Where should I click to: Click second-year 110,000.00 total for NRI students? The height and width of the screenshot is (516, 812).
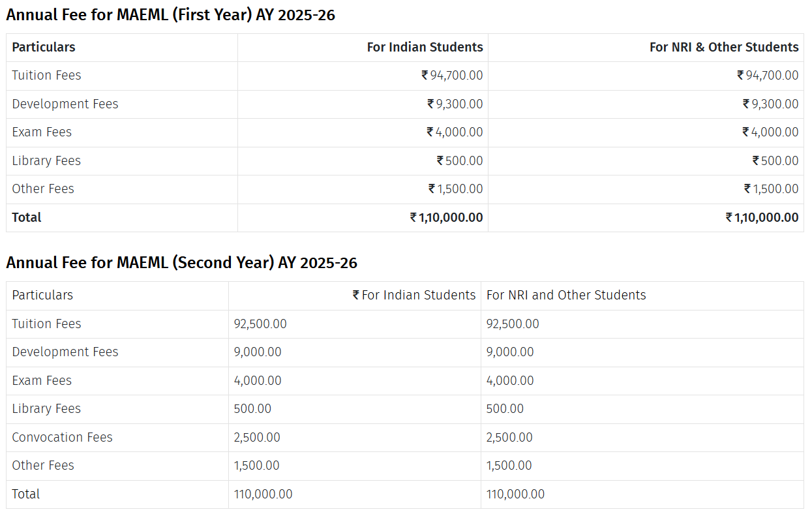pyautogui.click(x=515, y=494)
